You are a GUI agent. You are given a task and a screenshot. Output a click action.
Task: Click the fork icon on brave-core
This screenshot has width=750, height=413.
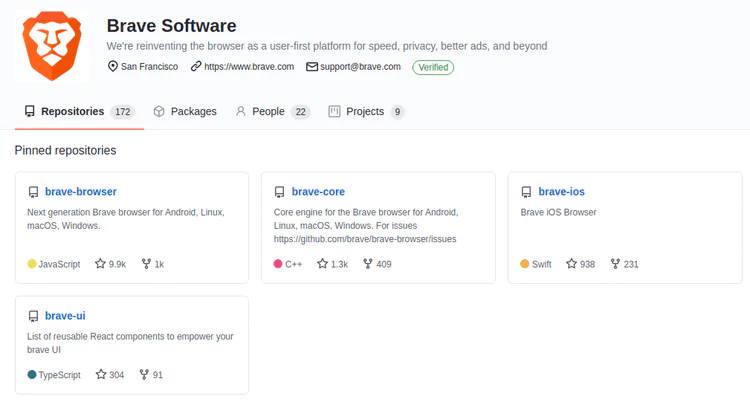click(368, 264)
